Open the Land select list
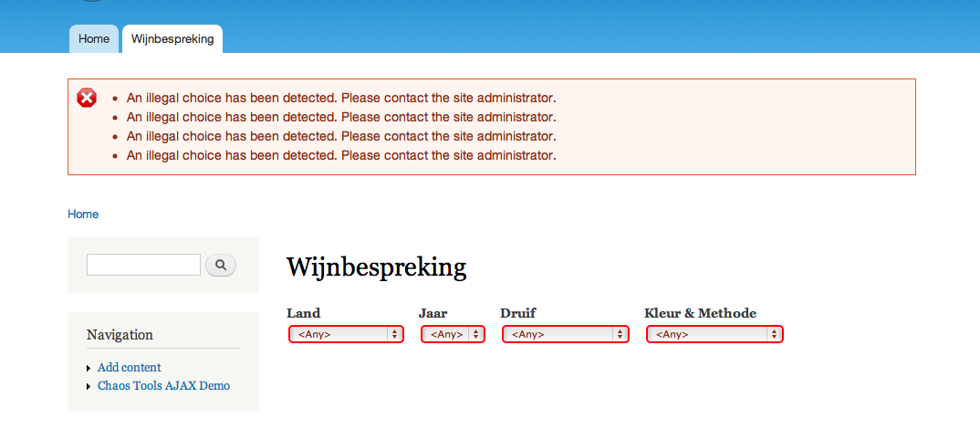 click(346, 334)
